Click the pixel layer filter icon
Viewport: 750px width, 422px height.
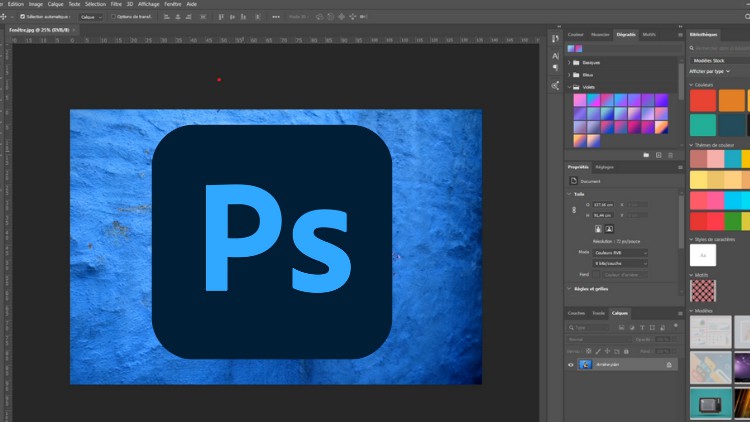[621, 328]
